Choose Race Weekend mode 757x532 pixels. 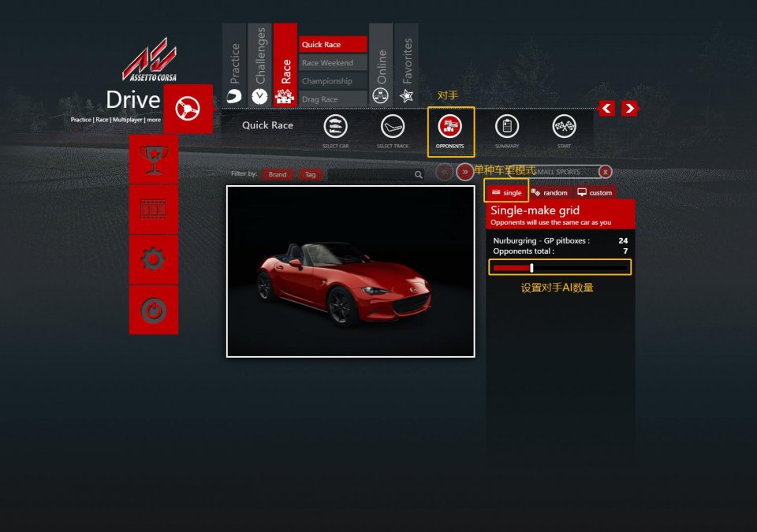(333, 63)
